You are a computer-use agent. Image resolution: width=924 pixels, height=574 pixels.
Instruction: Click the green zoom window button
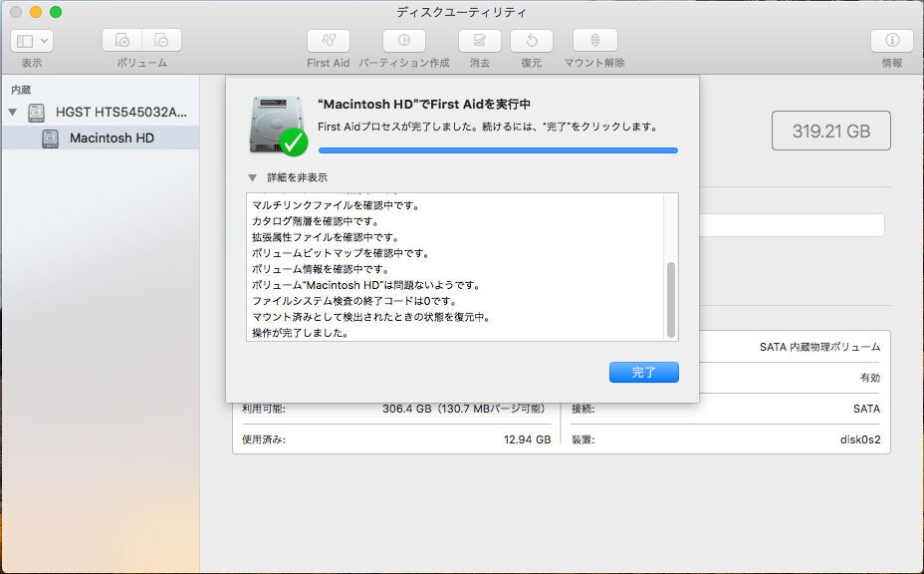click(56, 12)
